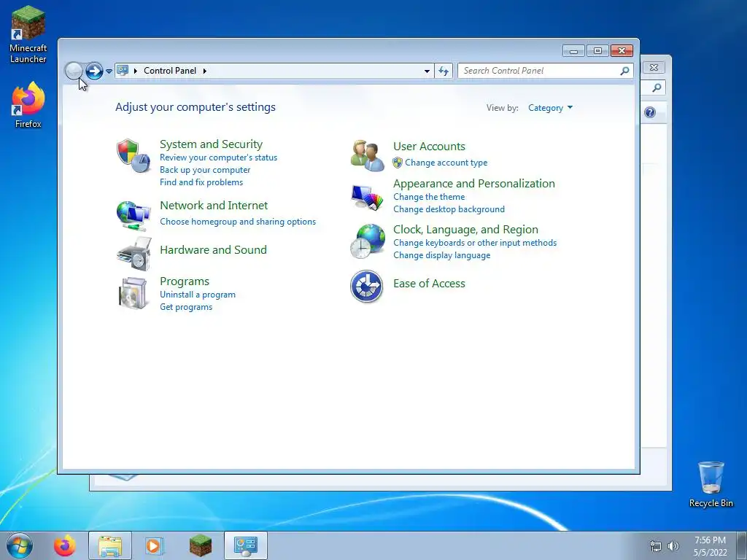Click Change account type

[x=446, y=163]
